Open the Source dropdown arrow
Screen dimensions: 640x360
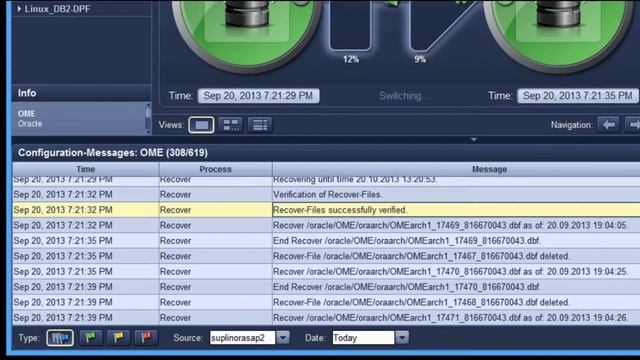click(x=283, y=338)
